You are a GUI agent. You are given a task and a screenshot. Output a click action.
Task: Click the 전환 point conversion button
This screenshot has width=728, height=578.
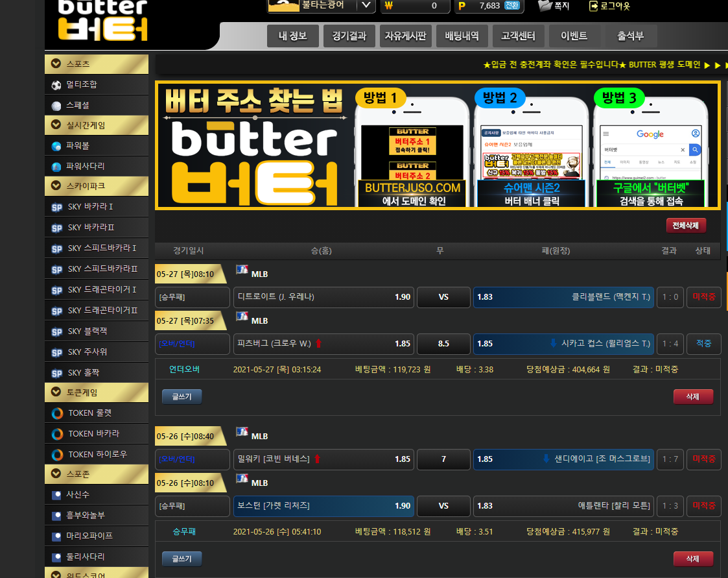click(512, 6)
